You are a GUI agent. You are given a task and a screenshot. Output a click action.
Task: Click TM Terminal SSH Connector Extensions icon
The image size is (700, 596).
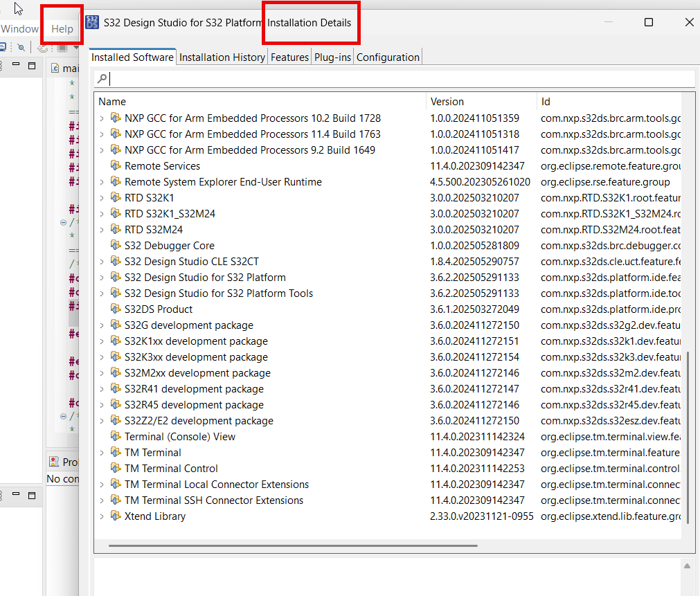coord(116,500)
